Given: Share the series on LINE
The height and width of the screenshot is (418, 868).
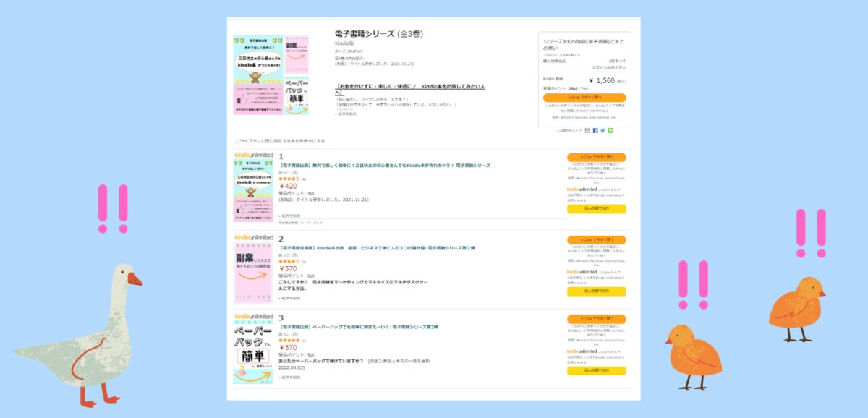Looking at the screenshot, I should pos(610,131).
